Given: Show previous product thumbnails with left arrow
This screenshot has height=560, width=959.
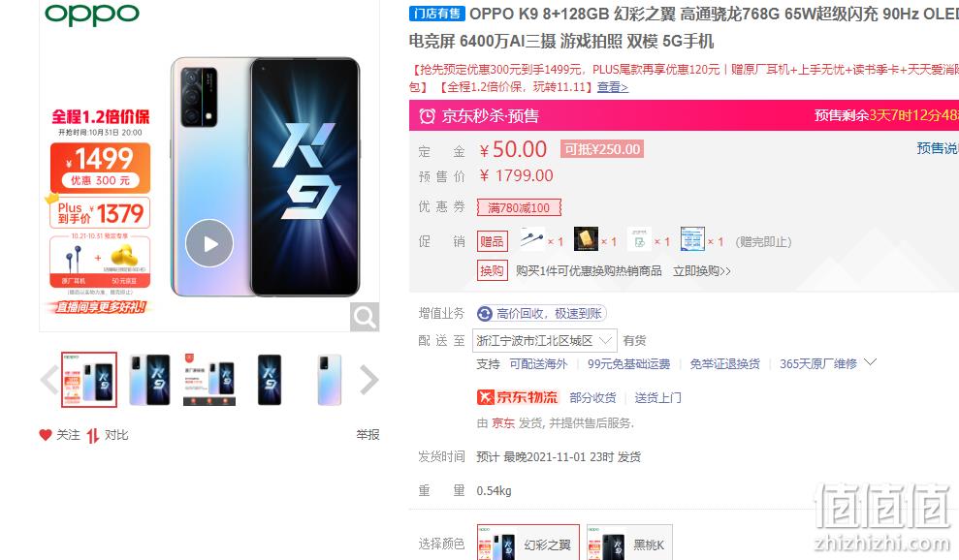Looking at the screenshot, I should coord(48,380).
